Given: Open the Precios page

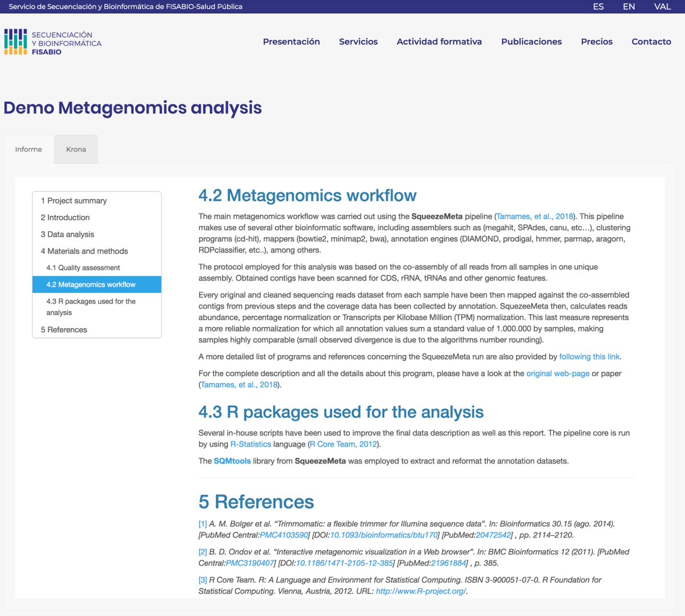Looking at the screenshot, I should pyautogui.click(x=597, y=42).
